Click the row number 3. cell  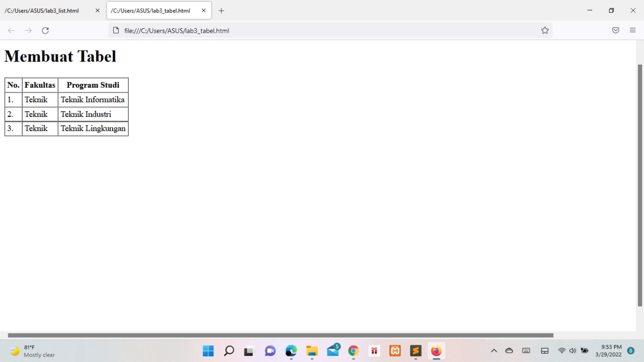tap(14, 128)
